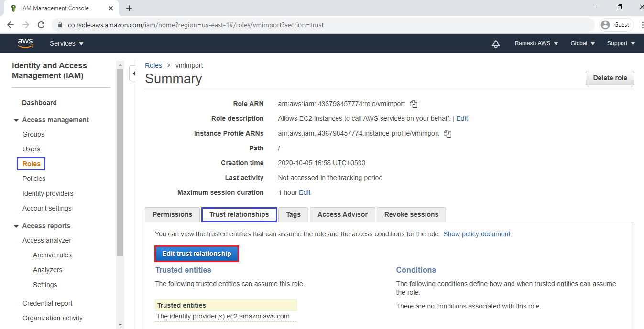644x329 pixels.
Task: Click the ec2.amazonaws.com trusted entity text
Action: tap(257, 316)
